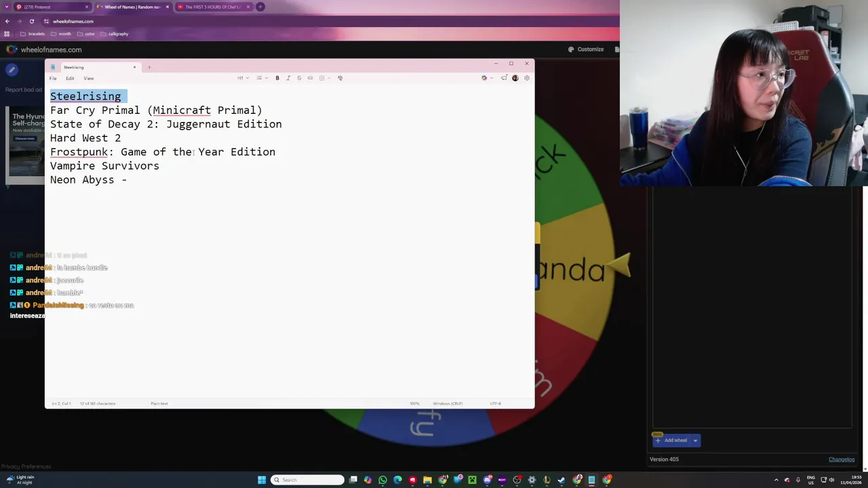Go back in the browser
Image resolution: width=868 pixels, height=488 pixels.
pyautogui.click(x=7, y=21)
